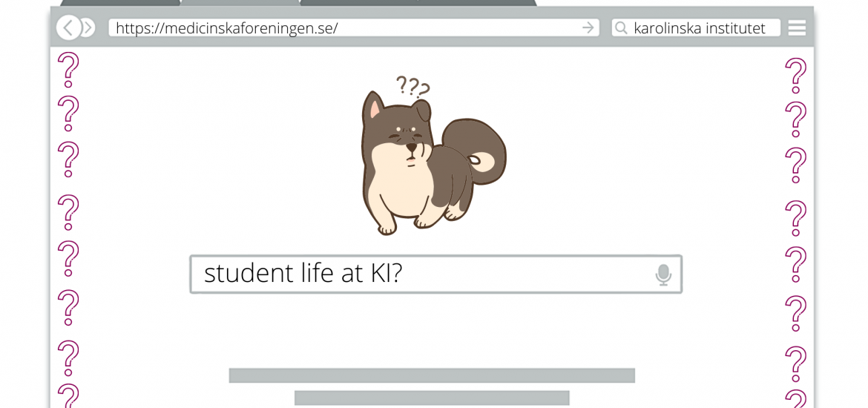Click the dog's pink ear

(x=375, y=108)
